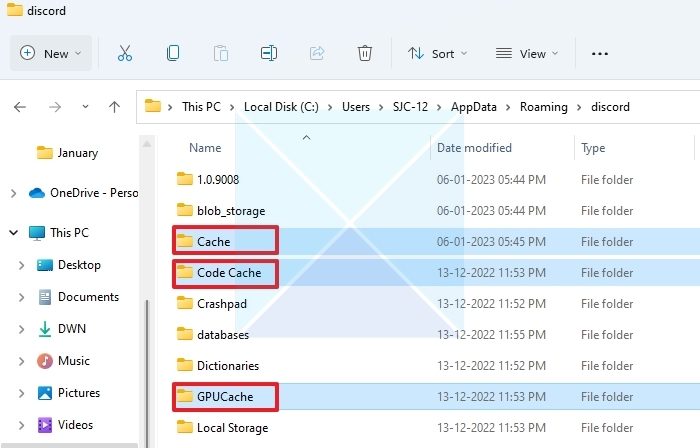Viewport: 700px width, 448px height.
Task: Go forward with the right arrow
Action: (x=55, y=107)
